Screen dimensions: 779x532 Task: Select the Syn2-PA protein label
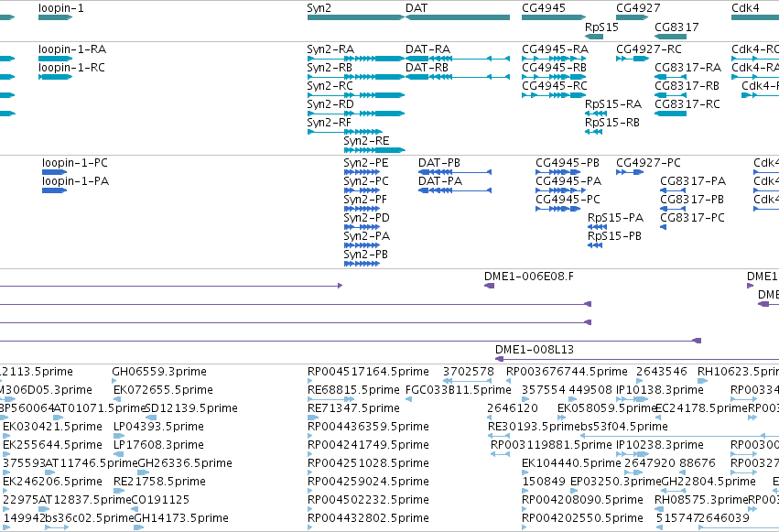pos(367,236)
